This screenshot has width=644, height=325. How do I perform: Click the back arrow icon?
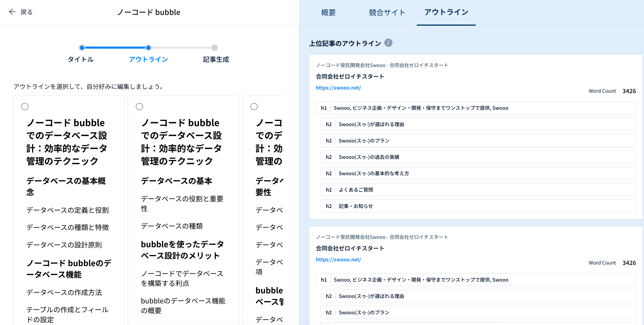12,12
